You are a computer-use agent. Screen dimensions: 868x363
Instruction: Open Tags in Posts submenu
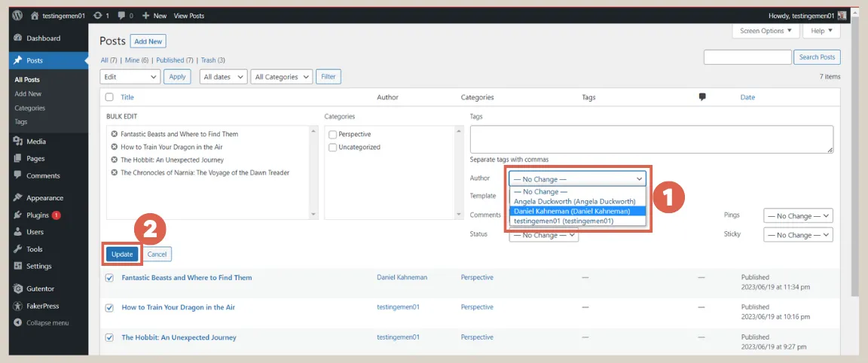tap(21, 122)
